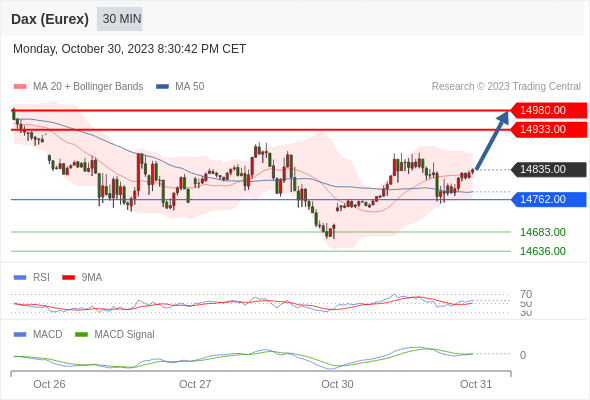
Task: Click the 14683.00 support level label
Action: coord(543,232)
